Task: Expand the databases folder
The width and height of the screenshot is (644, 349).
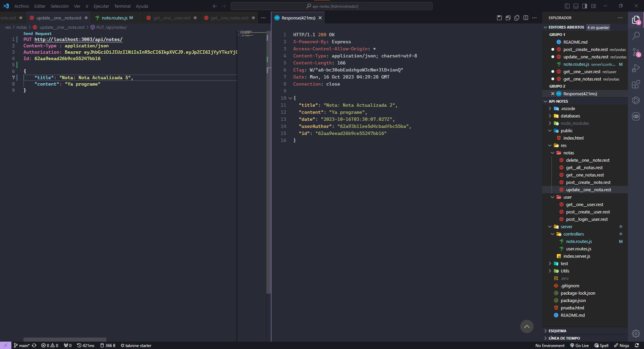Action: (570, 116)
